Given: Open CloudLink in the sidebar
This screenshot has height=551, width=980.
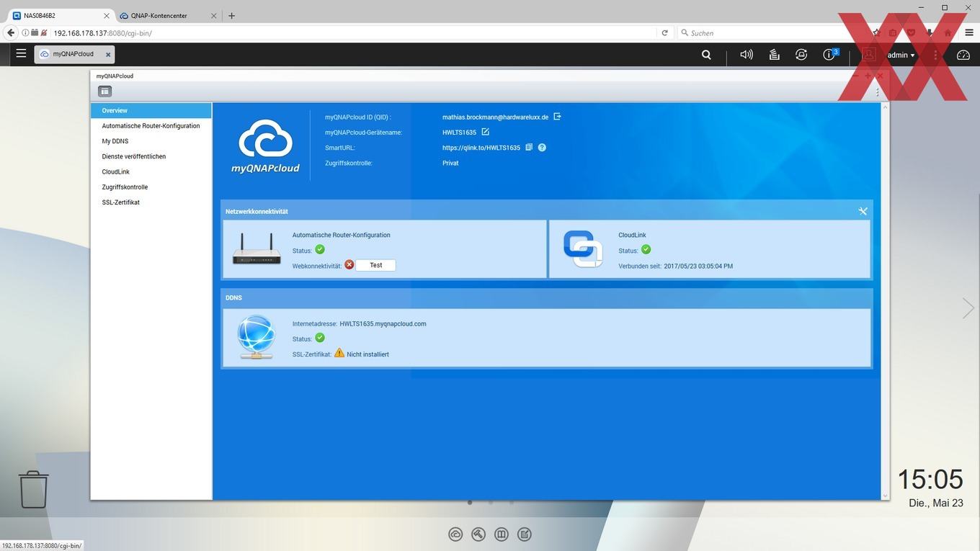Looking at the screenshot, I should click(151, 171).
